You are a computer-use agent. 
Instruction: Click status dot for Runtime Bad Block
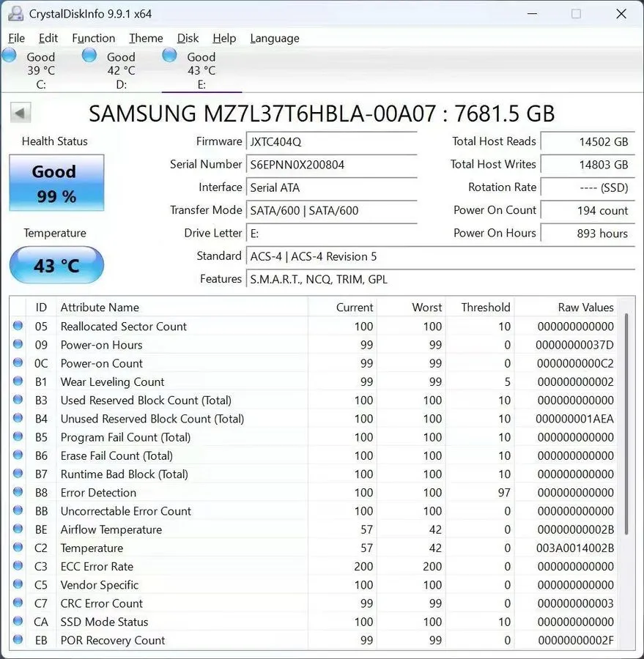pyautogui.click(x=18, y=474)
